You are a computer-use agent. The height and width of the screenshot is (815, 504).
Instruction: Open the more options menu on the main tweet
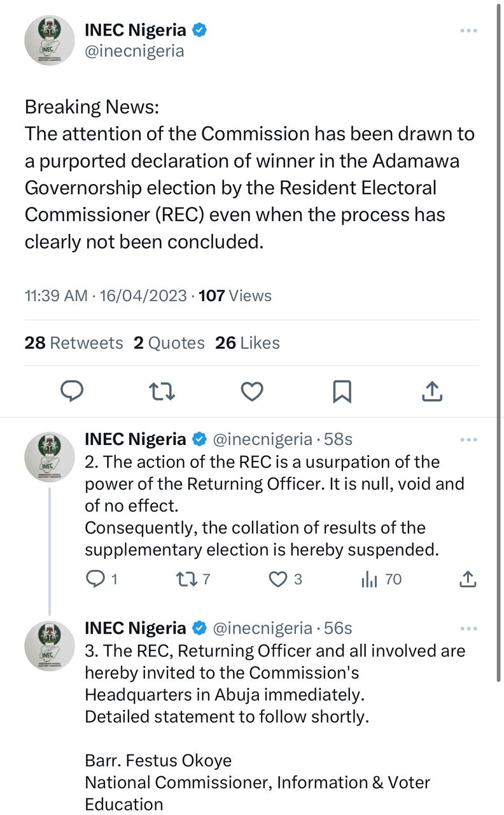(x=468, y=30)
